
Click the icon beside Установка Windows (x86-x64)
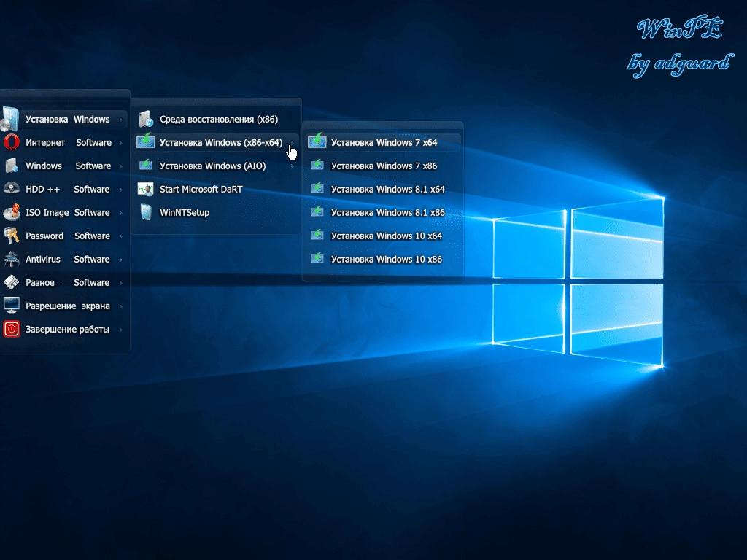(146, 141)
